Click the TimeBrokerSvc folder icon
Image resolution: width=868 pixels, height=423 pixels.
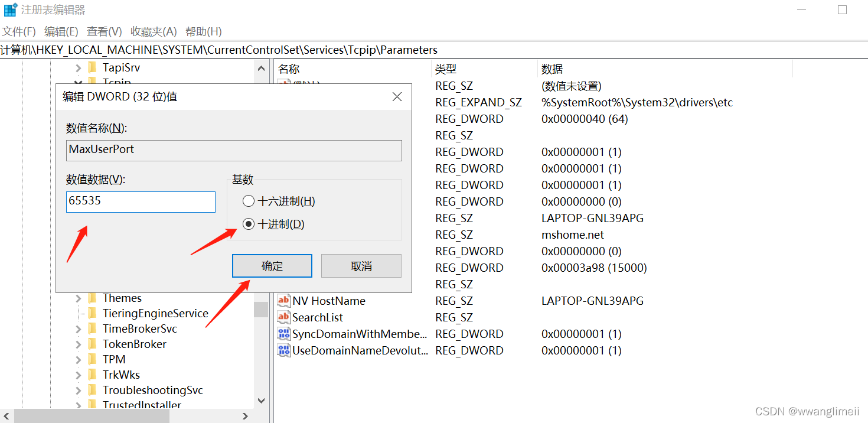pyautogui.click(x=92, y=328)
